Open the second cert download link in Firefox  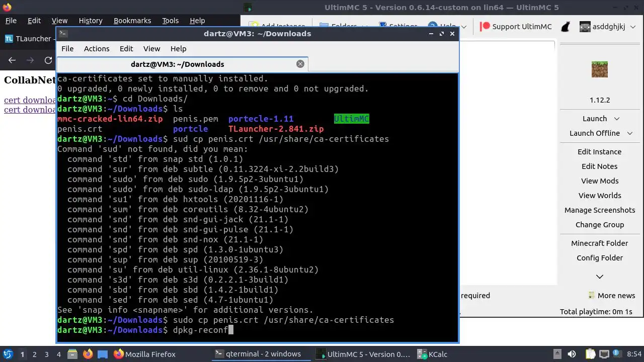(x=30, y=110)
